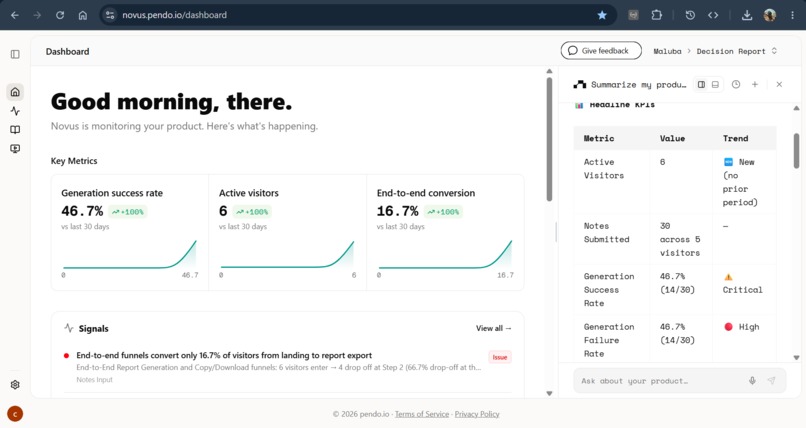Viewport: 806px width, 428px height.
Task: Open the user avatar labeled c
Action: (15, 414)
